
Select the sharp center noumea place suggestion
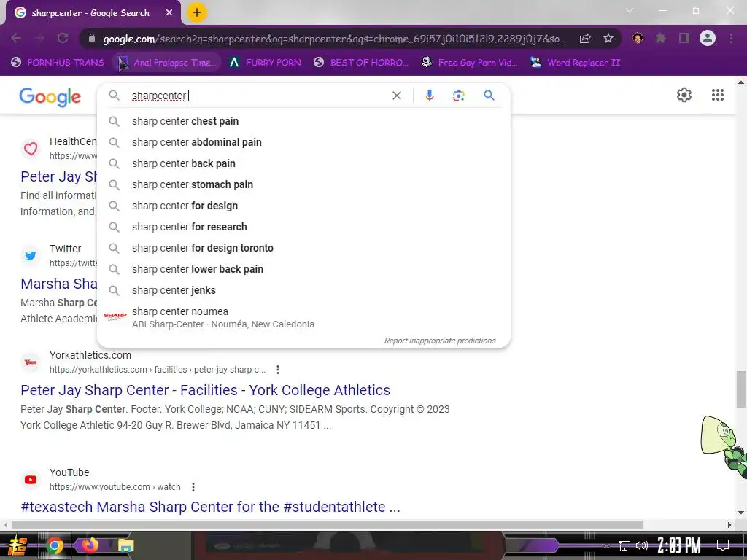303,317
